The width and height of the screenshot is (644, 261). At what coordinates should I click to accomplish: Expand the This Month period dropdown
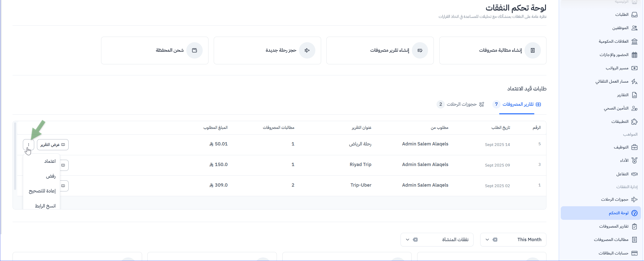point(487,240)
